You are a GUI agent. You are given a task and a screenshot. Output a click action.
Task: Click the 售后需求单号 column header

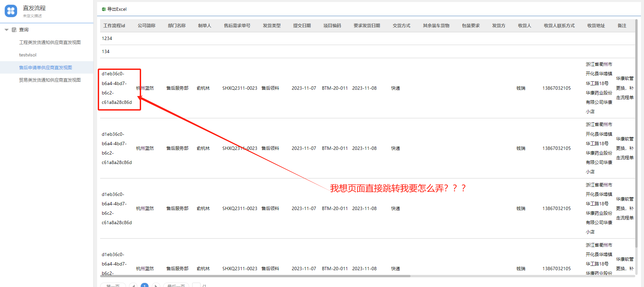[237, 26]
